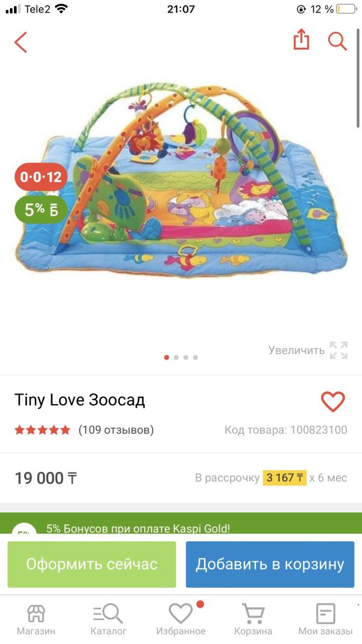The width and height of the screenshot is (362, 644).
Task: Select the second image pagination dot
Action: pyautogui.click(x=176, y=357)
